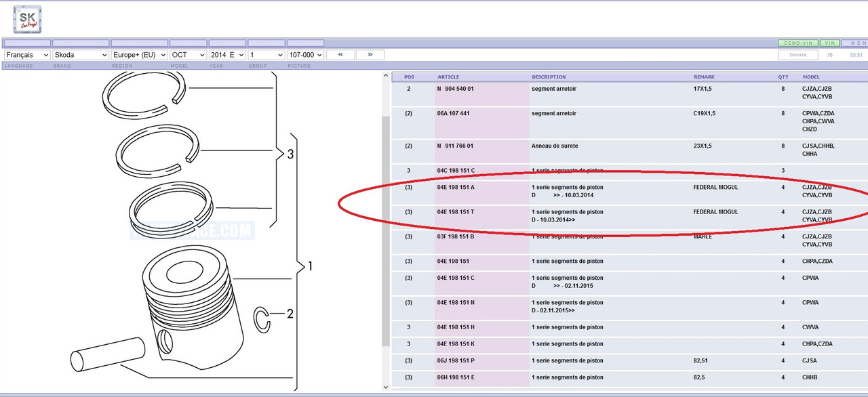Select article 06J 198 151 P
This screenshot has width=868, height=397.
[456, 360]
